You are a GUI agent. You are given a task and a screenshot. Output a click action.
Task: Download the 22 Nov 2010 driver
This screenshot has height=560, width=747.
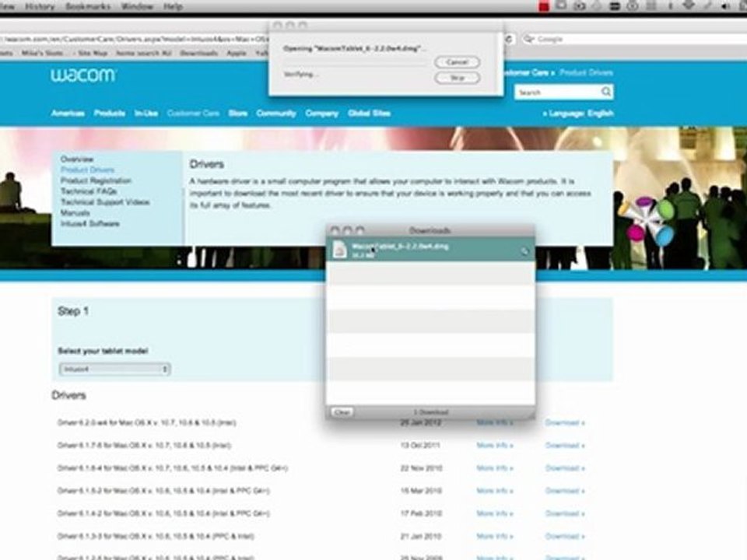[x=565, y=468]
